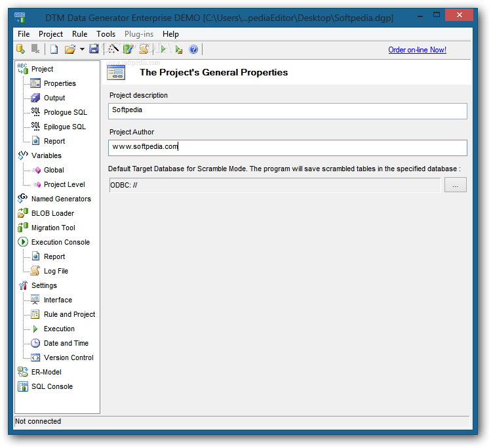Click the Not connected status bar text
This screenshot has height=448, width=491.
click(38, 421)
